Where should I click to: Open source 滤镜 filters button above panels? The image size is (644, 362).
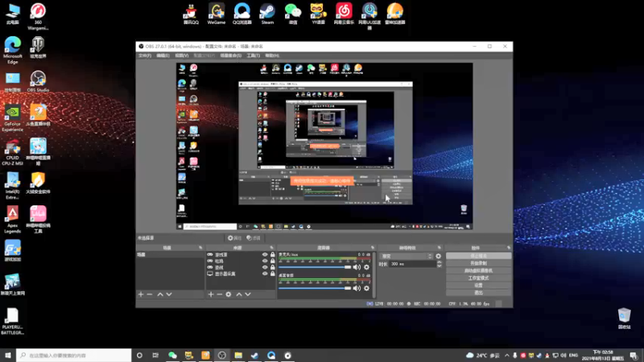[254, 238]
